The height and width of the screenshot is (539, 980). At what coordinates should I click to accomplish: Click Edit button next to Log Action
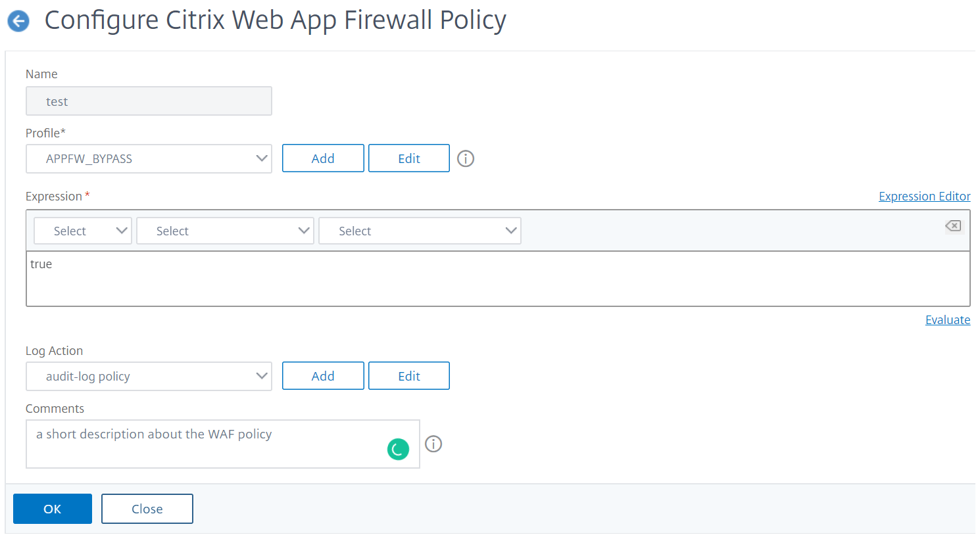(409, 376)
